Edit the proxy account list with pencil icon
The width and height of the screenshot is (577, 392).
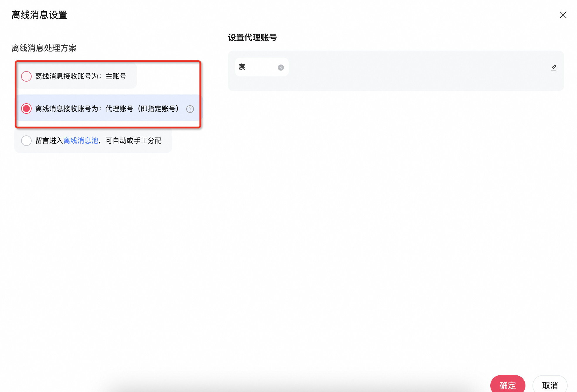(554, 68)
